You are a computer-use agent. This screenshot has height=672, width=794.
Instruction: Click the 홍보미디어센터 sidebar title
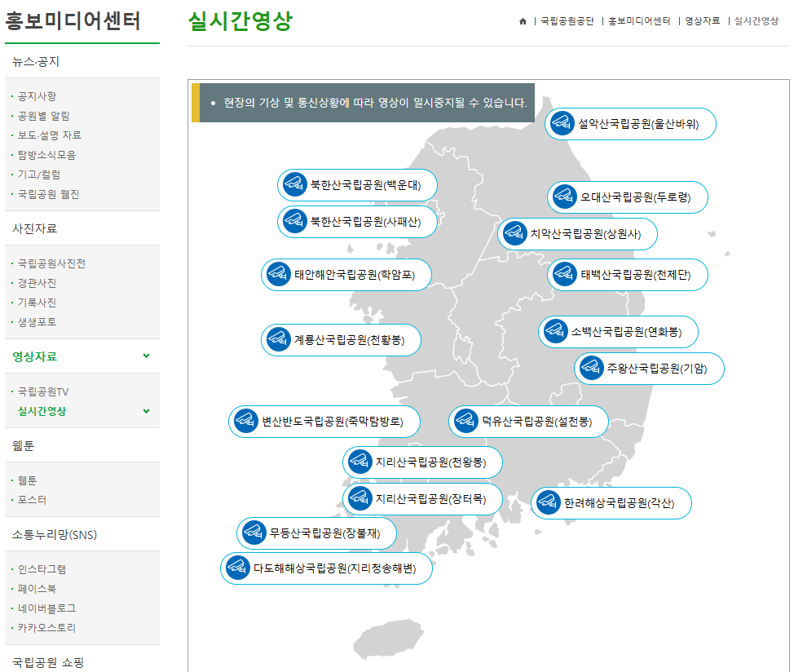73,21
